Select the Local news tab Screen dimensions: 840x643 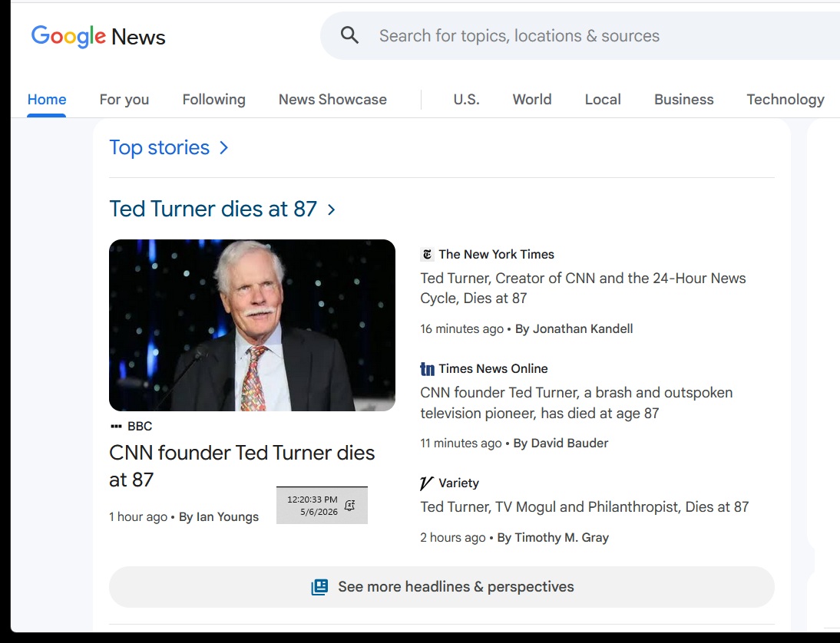(603, 100)
